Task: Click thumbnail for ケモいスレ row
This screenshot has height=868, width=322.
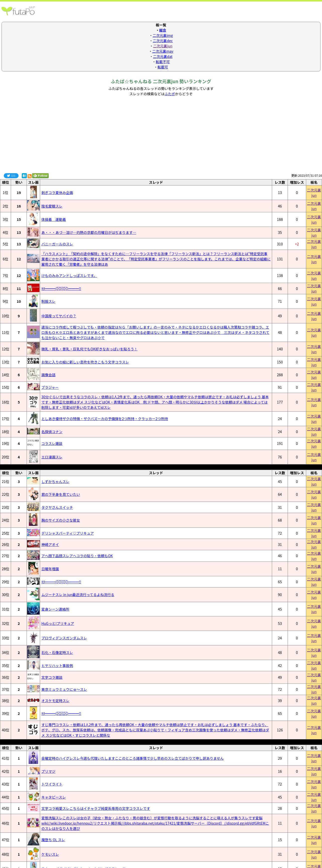Action: (33, 854)
